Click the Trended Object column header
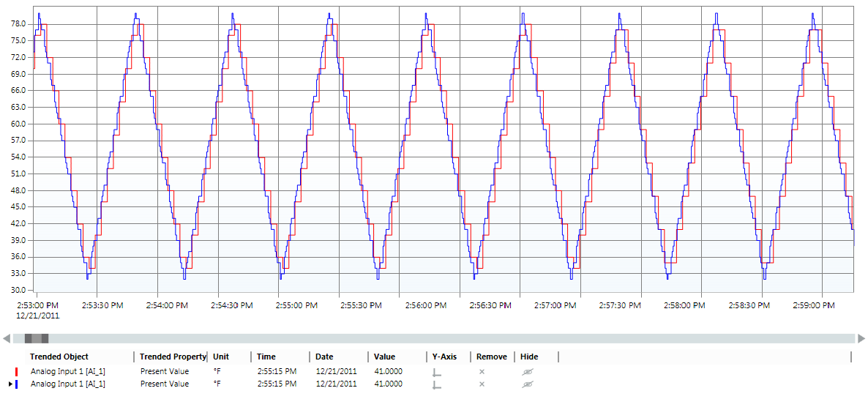868x399 pixels. tap(59, 357)
